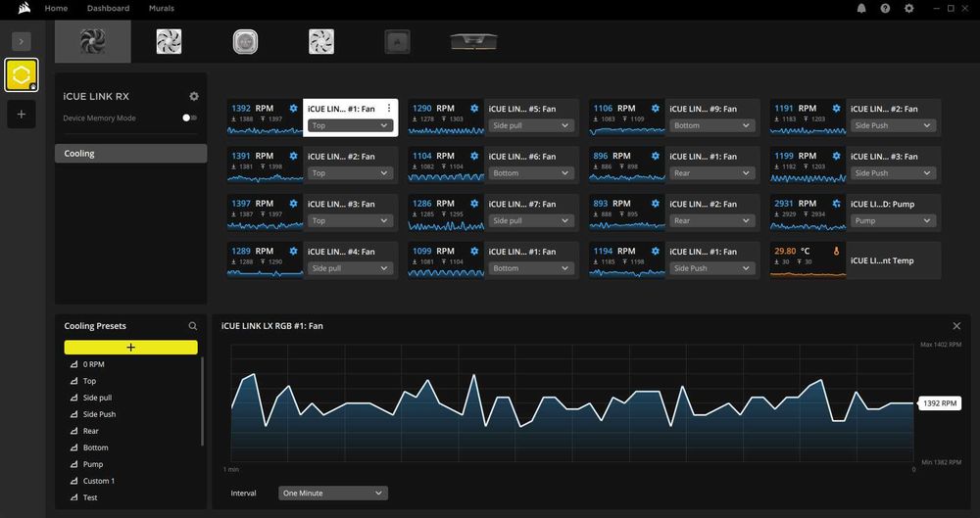
Task: Open iCUE LINK RX device settings gear
Action: (194, 96)
